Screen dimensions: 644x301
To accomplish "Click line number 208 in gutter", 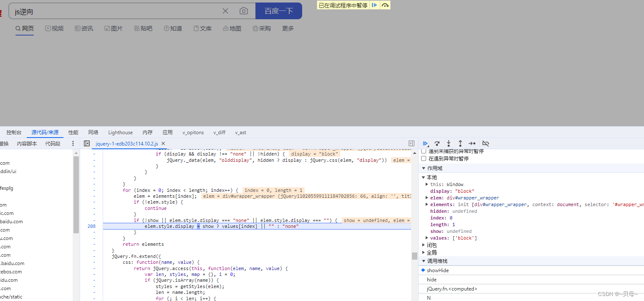I will (91, 226).
